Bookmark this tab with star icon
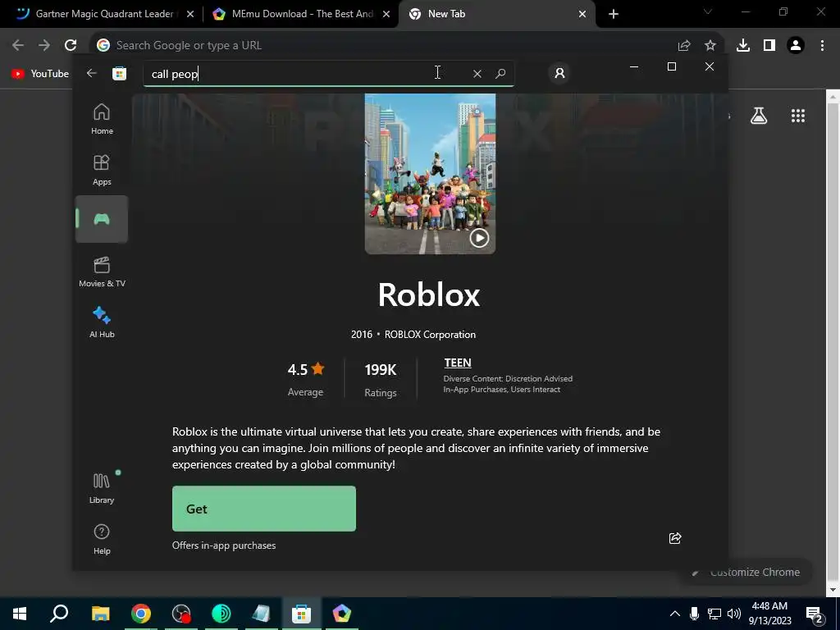Screen dimensions: 840x630 [710, 46]
